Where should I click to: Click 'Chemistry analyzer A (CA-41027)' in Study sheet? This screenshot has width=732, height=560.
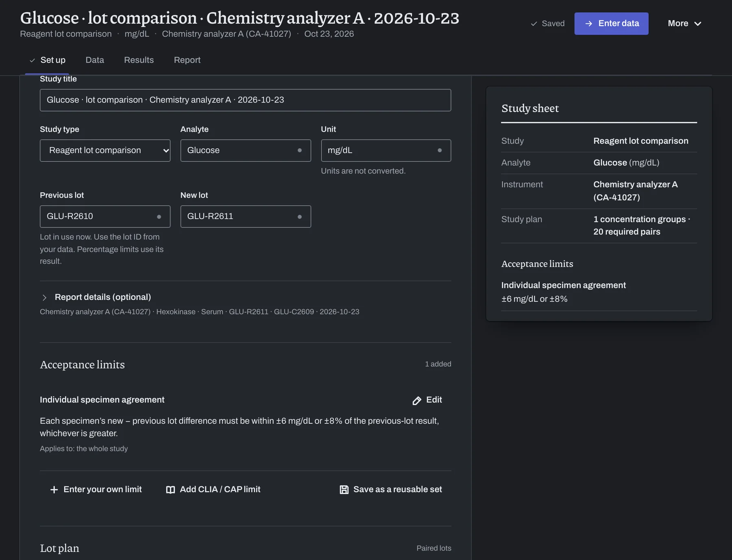[636, 191]
